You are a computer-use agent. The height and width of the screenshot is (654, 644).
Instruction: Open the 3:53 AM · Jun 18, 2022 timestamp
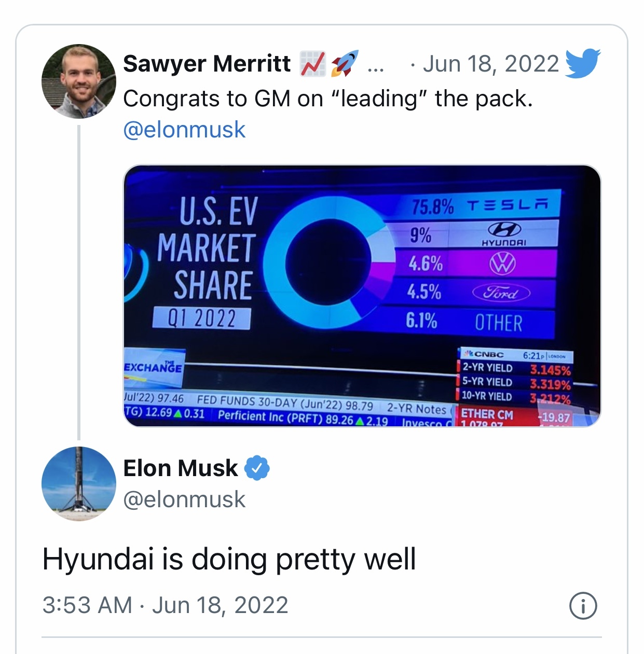[x=165, y=605]
